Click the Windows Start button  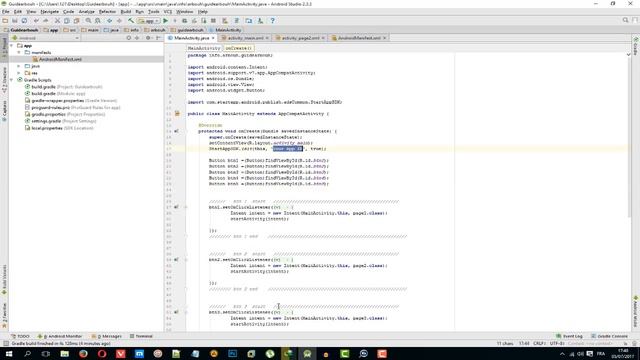[x=9, y=354]
